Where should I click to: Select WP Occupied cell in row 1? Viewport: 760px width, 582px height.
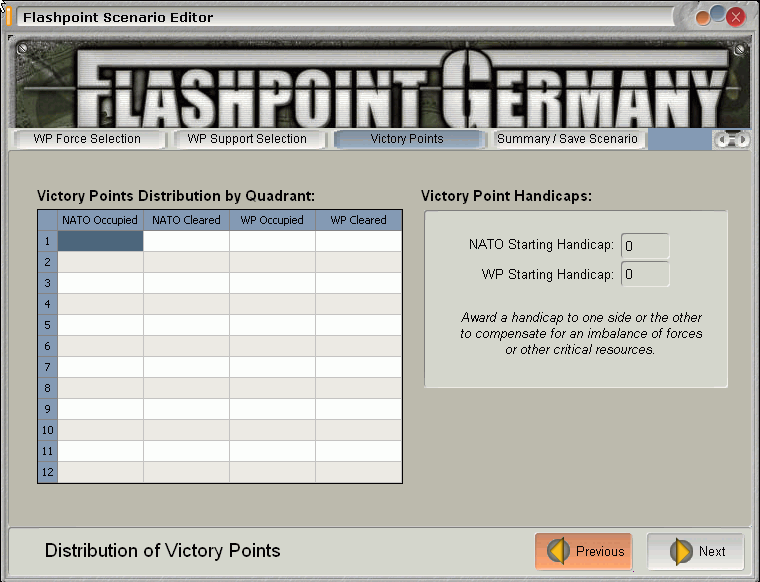(272, 241)
